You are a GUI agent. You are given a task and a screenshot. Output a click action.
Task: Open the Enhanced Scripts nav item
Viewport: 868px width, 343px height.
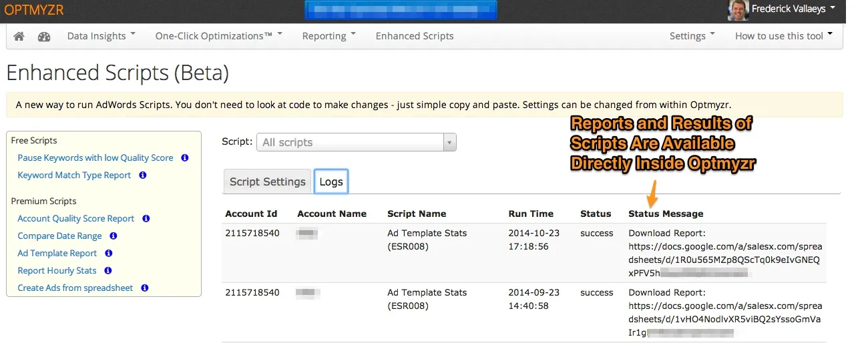pos(414,36)
